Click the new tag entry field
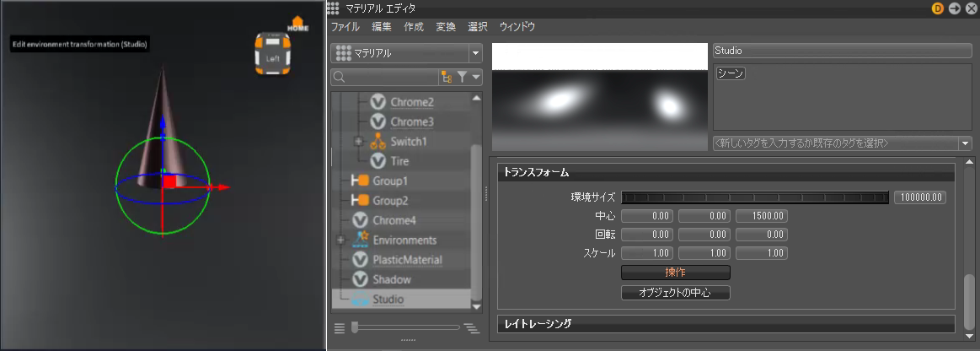 coord(836,143)
